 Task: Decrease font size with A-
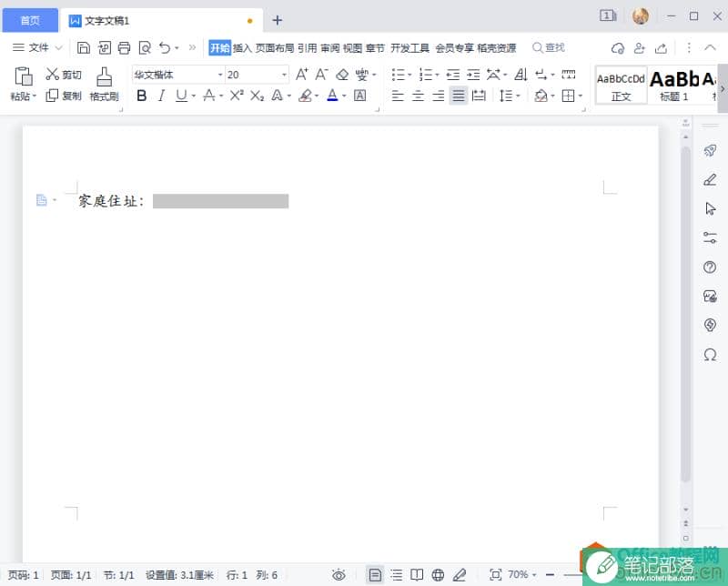coord(322,75)
